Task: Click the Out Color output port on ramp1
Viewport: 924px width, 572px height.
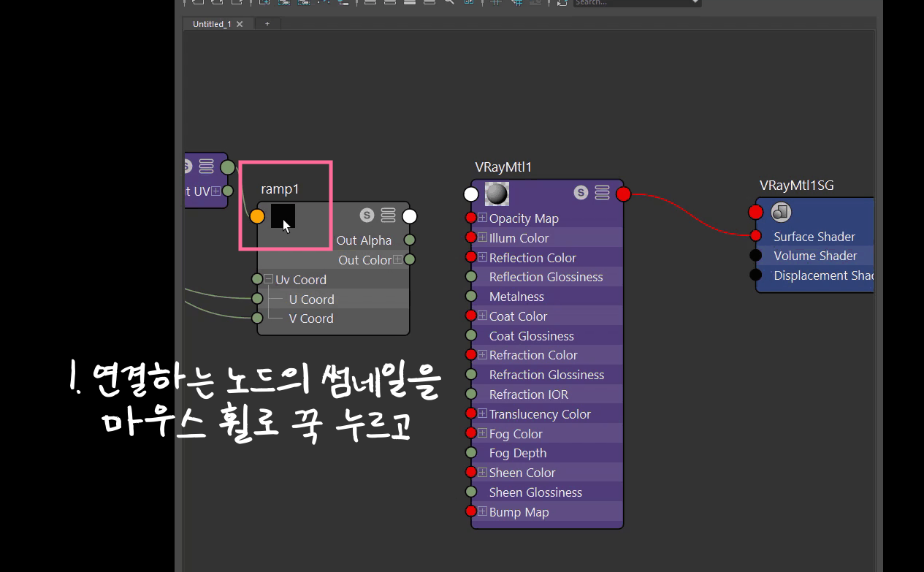Action: point(410,259)
